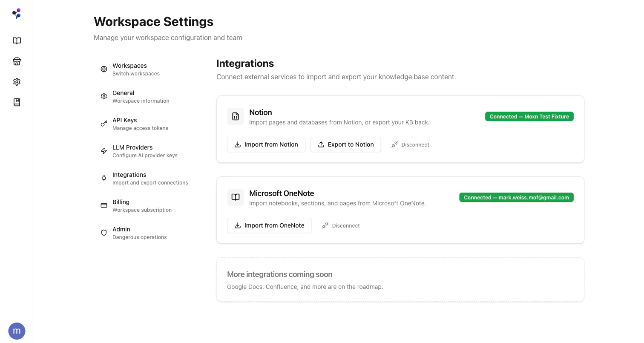Click the unplug icon in Notion Disconnect
This screenshot has height=343, width=644.
pyautogui.click(x=395, y=144)
